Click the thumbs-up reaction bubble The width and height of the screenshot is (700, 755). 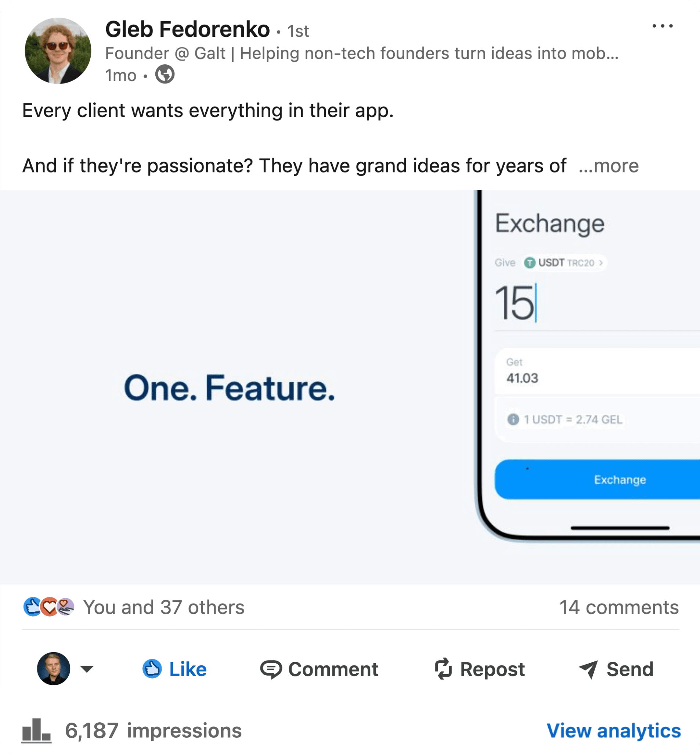[33, 607]
